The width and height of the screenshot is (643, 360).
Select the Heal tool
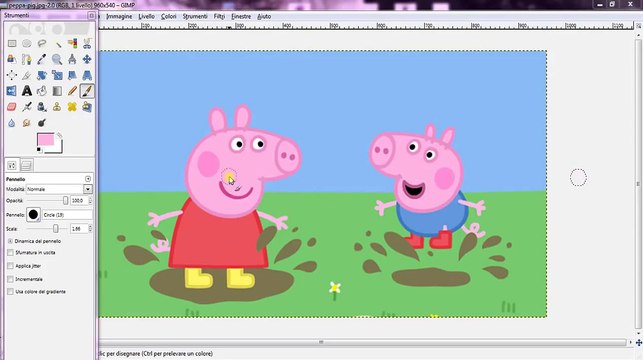click(x=72, y=107)
